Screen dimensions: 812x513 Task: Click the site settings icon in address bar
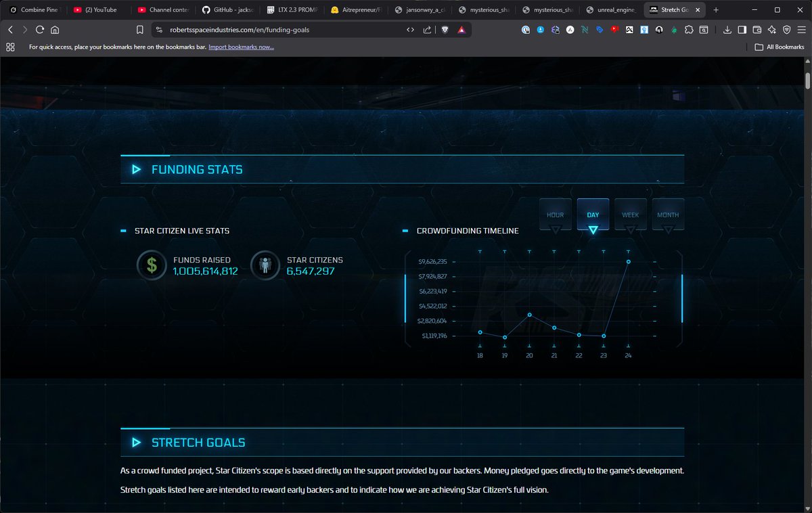(x=159, y=30)
